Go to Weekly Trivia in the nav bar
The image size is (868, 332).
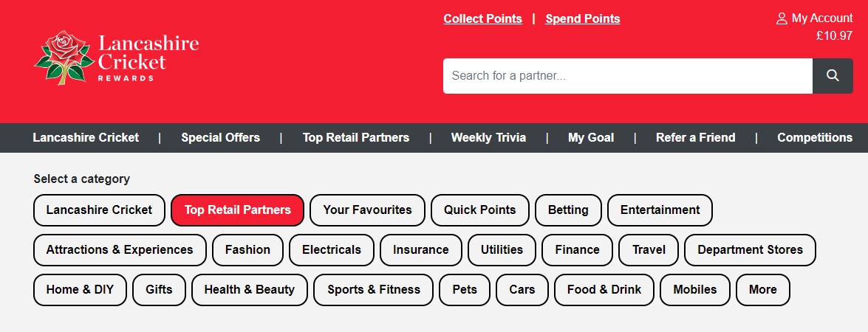point(488,137)
